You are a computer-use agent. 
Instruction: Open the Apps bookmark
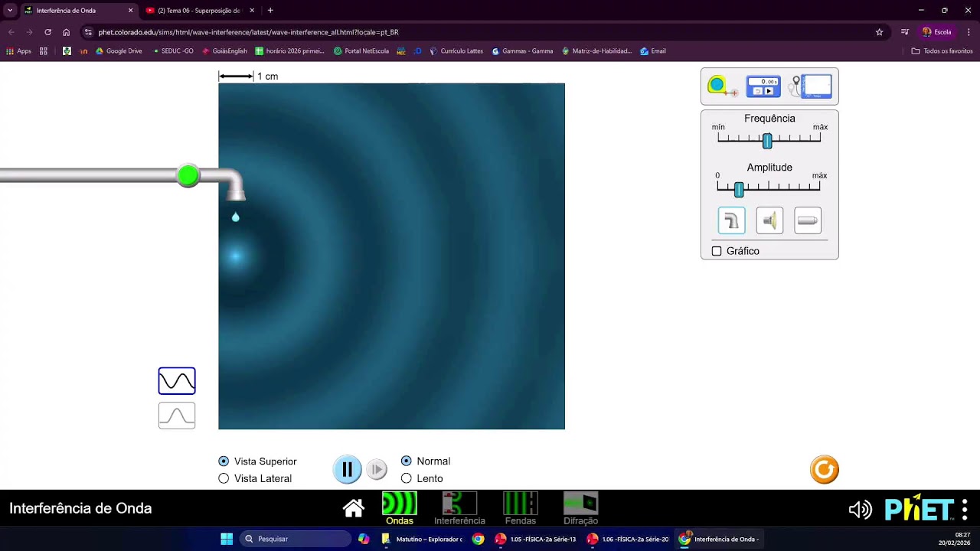pyautogui.click(x=18, y=51)
